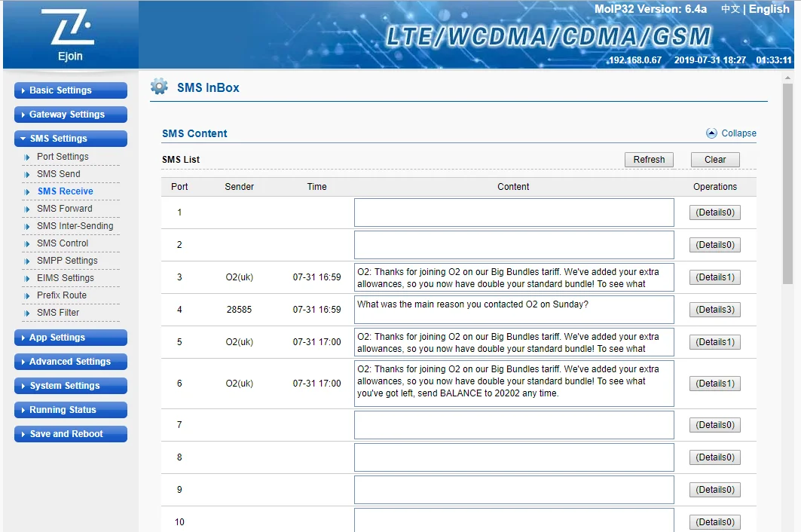
Task: Click the Content column header
Action: tap(513, 187)
